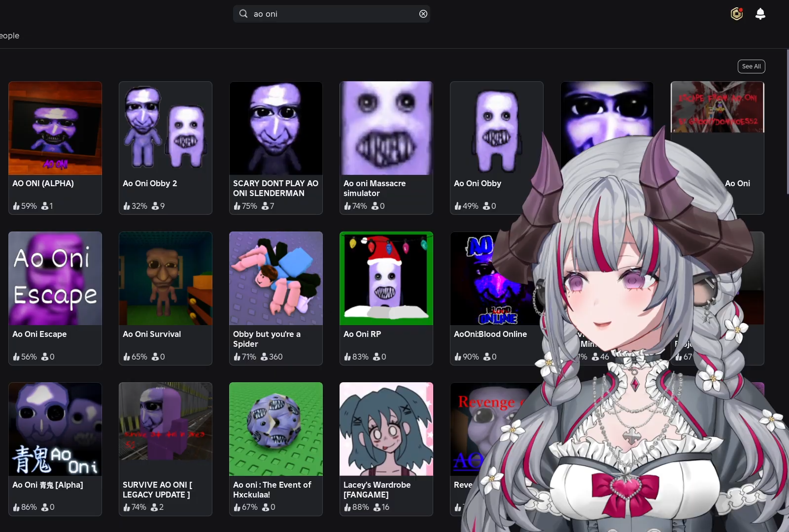The image size is (789, 532).
Task: Click thumbs-up icon on Ao Oni Obby 2 card
Action: (x=127, y=206)
